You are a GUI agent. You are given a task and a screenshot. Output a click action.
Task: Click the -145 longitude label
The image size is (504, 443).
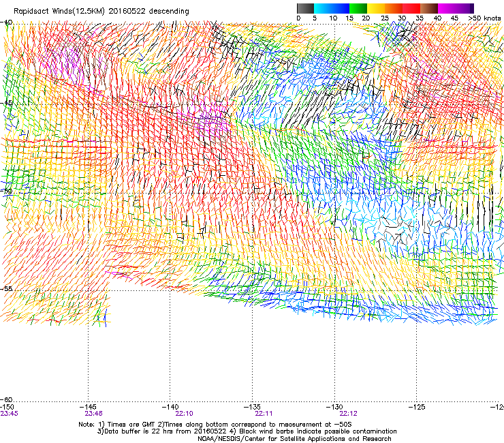coord(88,407)
